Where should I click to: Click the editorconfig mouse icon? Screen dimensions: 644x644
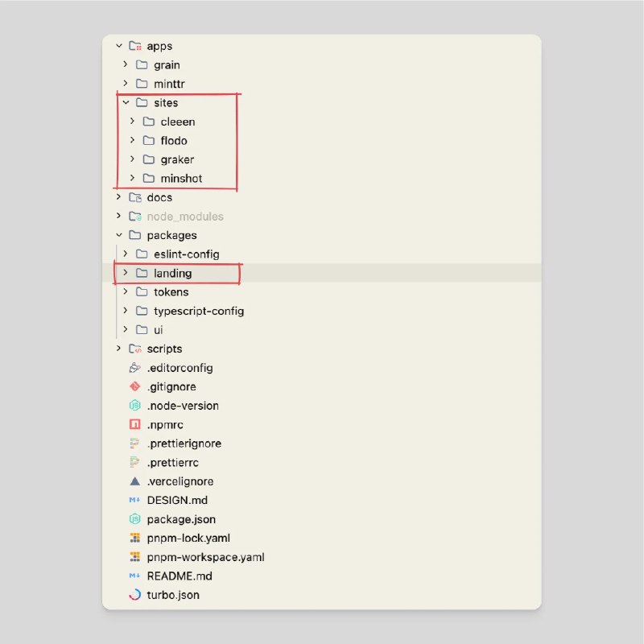click(x=134, y=368)
